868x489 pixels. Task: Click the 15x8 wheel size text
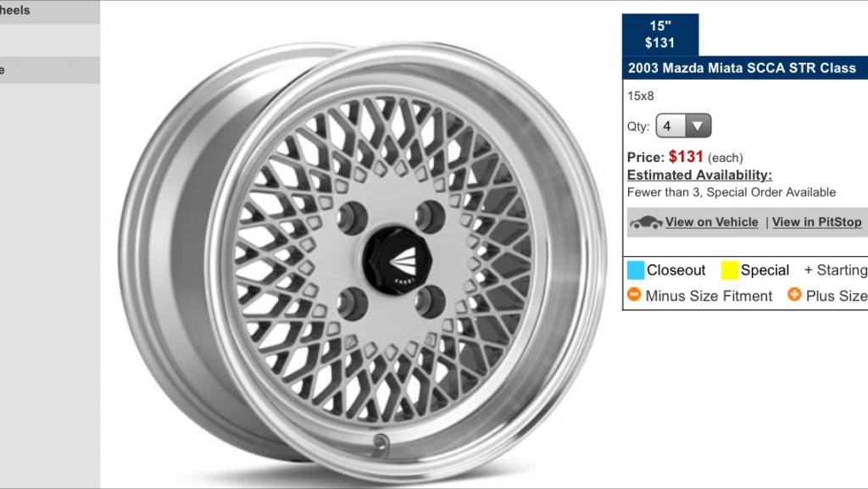[x=641, y=96]
